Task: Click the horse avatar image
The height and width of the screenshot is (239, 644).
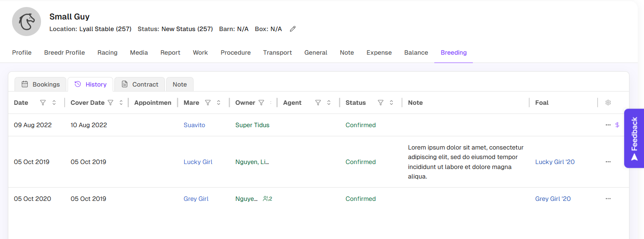Action: tap(27, 22)
